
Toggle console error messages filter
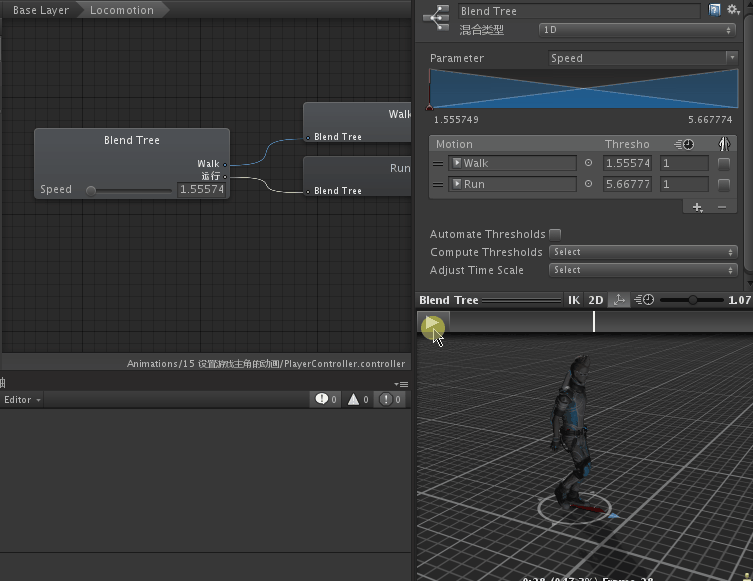389,399
